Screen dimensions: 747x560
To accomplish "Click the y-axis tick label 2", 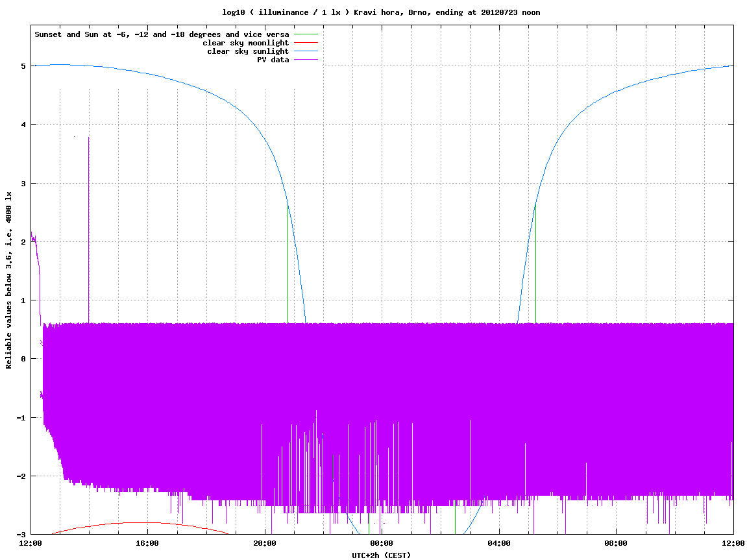I will click(23, 242).
